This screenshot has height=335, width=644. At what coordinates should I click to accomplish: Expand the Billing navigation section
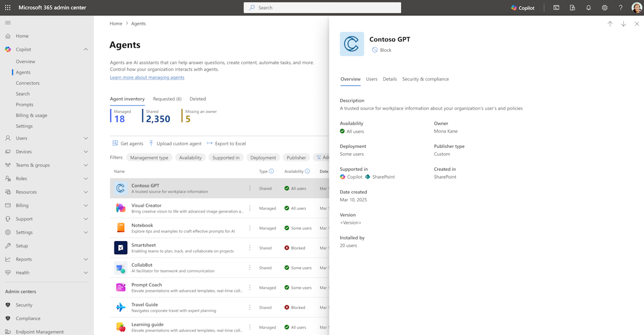coord(86,205)
